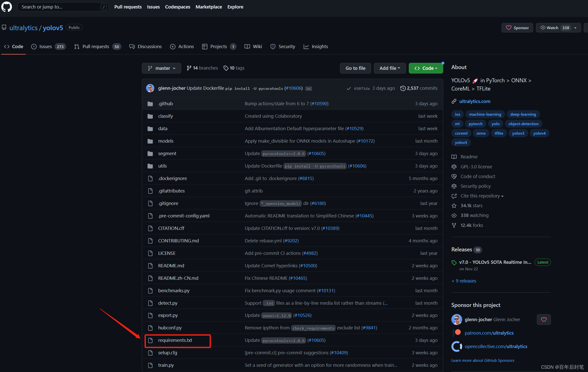Open the Insights tab
The image size is (588, 372).
click(316, 47)
